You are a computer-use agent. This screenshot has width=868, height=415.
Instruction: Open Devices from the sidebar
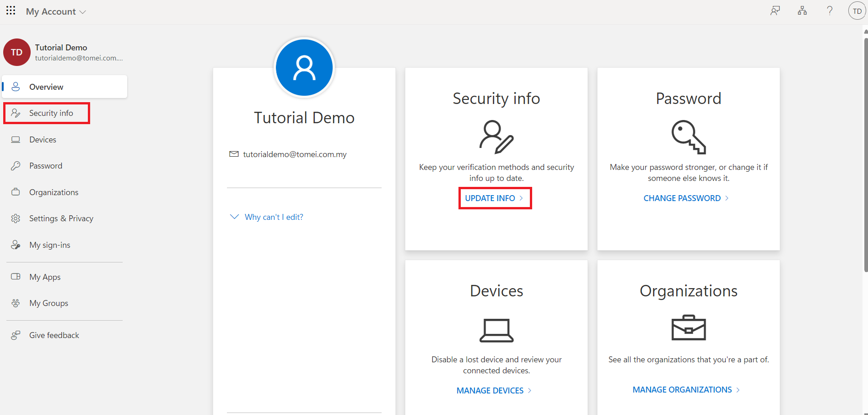(x=43, y=140)
